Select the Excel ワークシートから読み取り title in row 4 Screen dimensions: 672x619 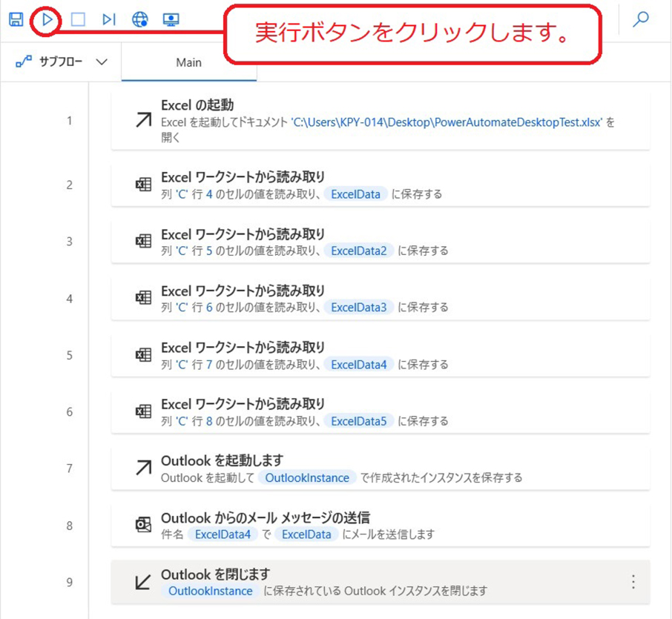243,291
